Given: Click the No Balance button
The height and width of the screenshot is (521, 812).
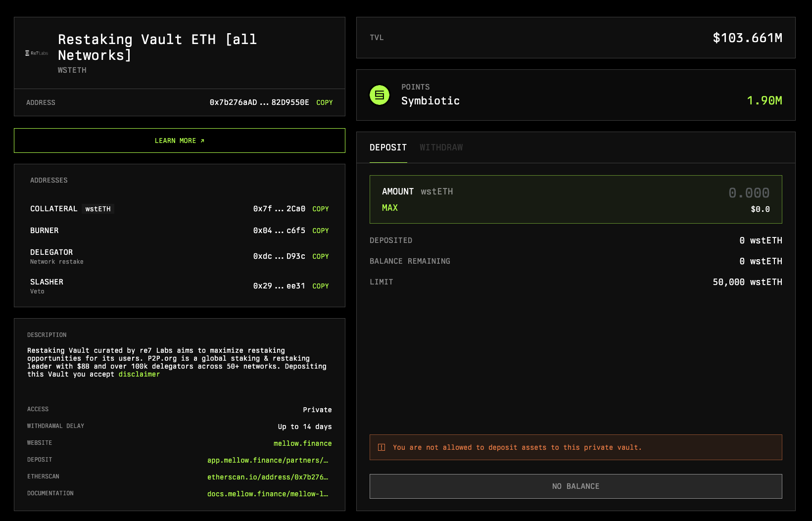Looking at the screenshot, I should click(576, 486).
